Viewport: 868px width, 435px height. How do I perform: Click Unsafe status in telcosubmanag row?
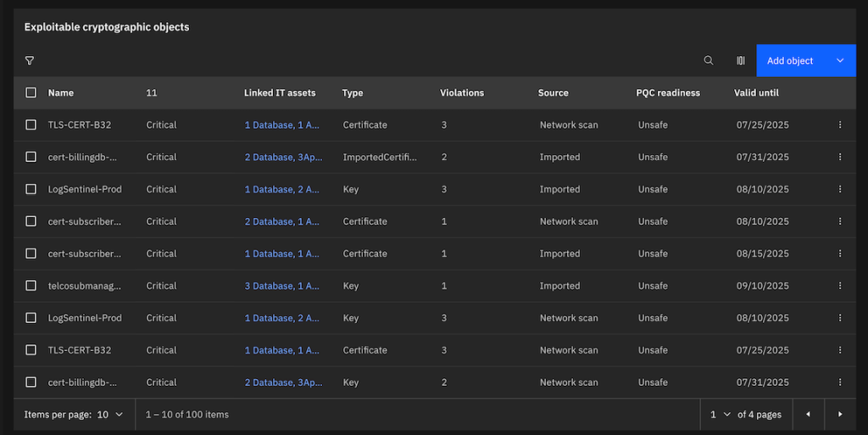point(653,286)
